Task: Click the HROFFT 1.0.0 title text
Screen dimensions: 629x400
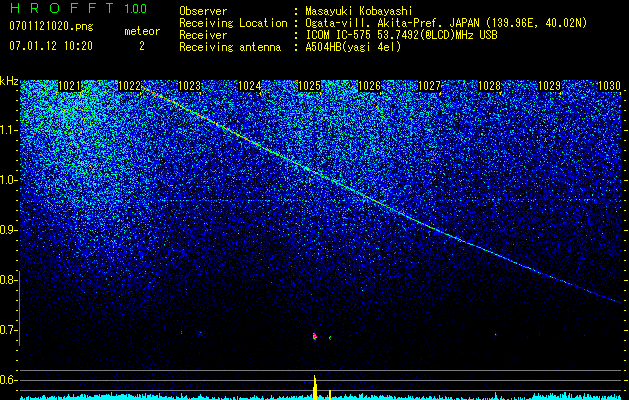Action: click(x=78, y=8)
